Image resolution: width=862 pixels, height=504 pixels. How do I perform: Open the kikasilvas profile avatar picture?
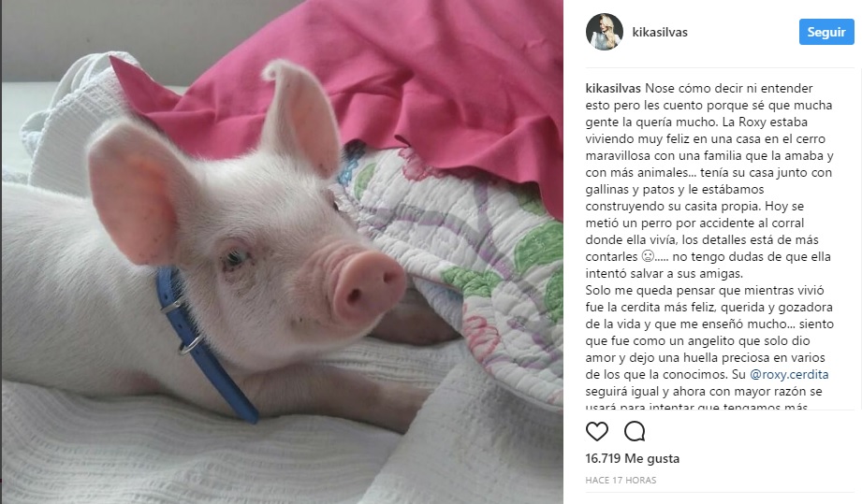(605, 32)
